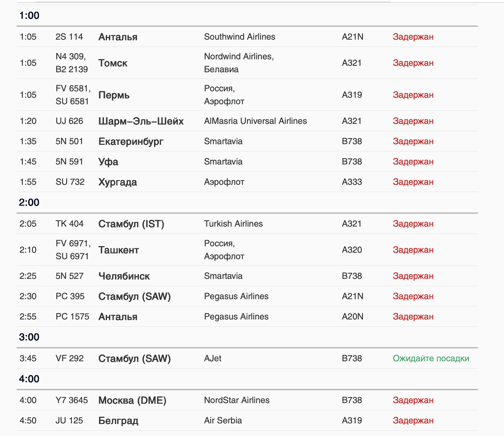Screen dimensions: 504x436
Task: Select the Хургада destination
Action: point(117,182)
